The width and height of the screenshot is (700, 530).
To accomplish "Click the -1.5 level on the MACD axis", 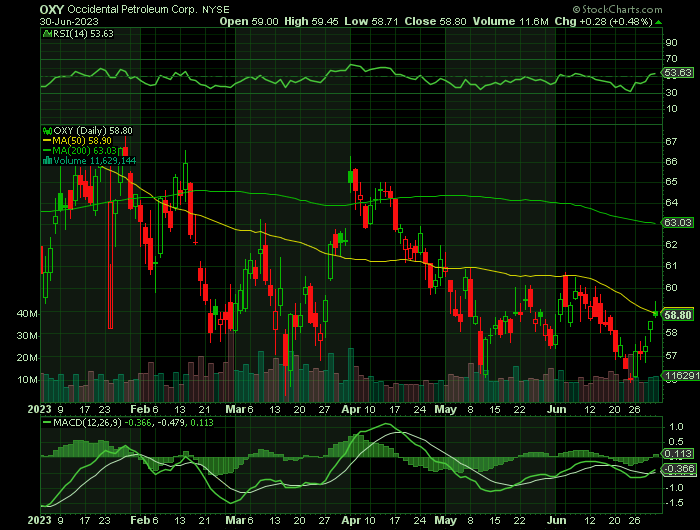I will click(x=674, y=503).
